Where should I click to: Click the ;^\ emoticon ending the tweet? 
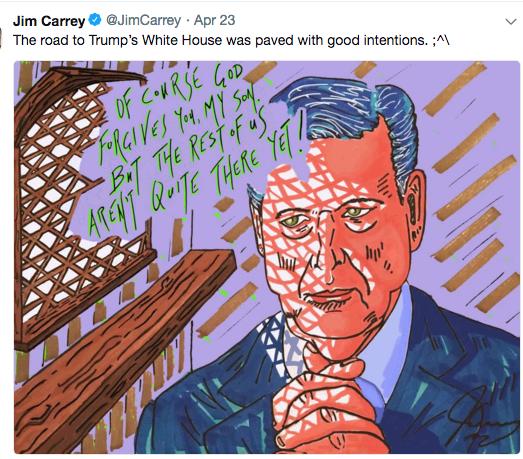click(441, 41)
